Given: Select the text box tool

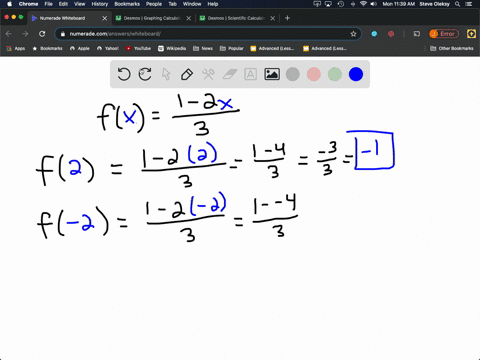Looking at the screenshot, I should (x=250, y=74).
